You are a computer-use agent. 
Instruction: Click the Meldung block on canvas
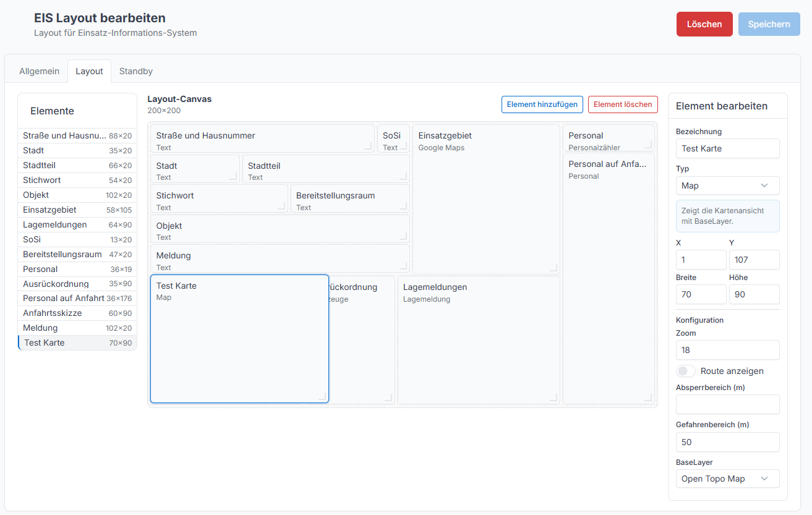pyautogui.click(x=280, y=258)
